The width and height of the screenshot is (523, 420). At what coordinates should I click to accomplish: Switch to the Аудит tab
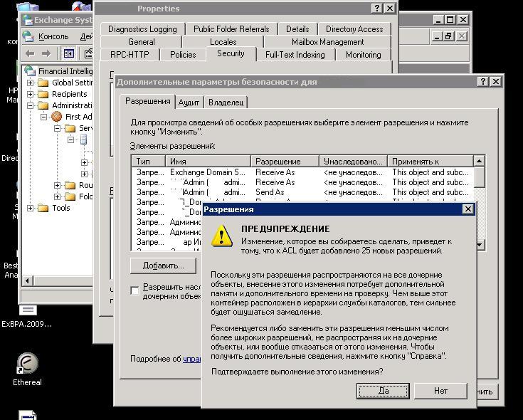[189, 103]
